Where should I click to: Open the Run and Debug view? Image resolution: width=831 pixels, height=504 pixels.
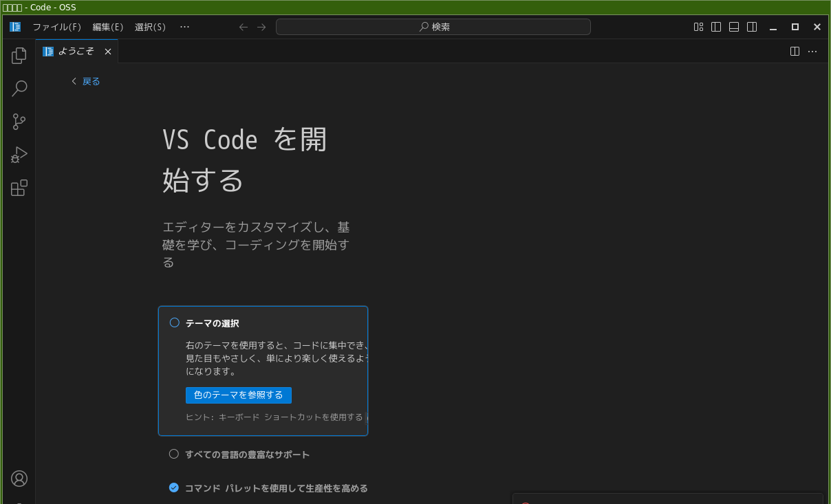coord(19,155)
